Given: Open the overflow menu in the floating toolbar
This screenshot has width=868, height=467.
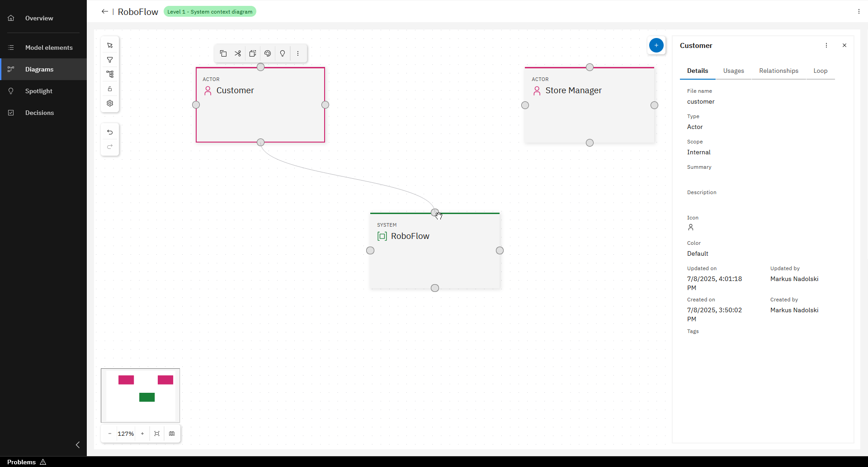Looking at the screenshot, I should tap(298, 53).
